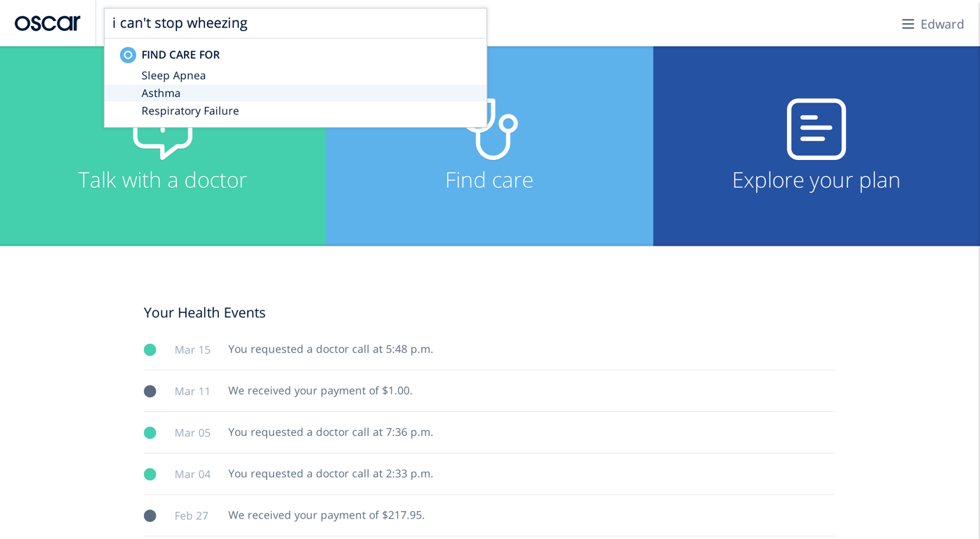This screenshot has width=980, height=539.
Task: Open the hamburger menu icon beside Edward
Action: [x=908, y=24]
